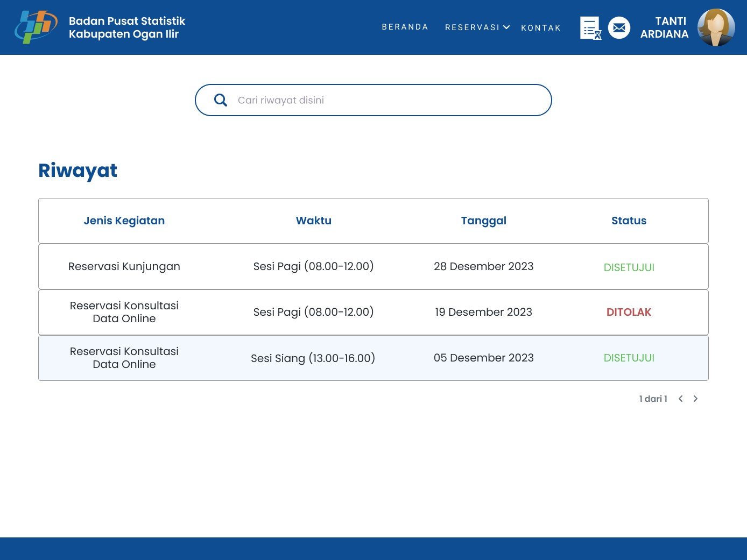The height and width of the screenshot is (560, 747).
Task: Click the BPS logo icon
Action: point(36,27)
